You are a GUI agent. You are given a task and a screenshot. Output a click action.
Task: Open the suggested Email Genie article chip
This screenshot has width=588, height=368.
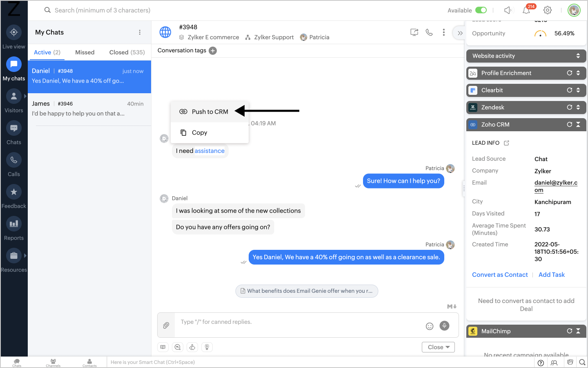[307, 291]
